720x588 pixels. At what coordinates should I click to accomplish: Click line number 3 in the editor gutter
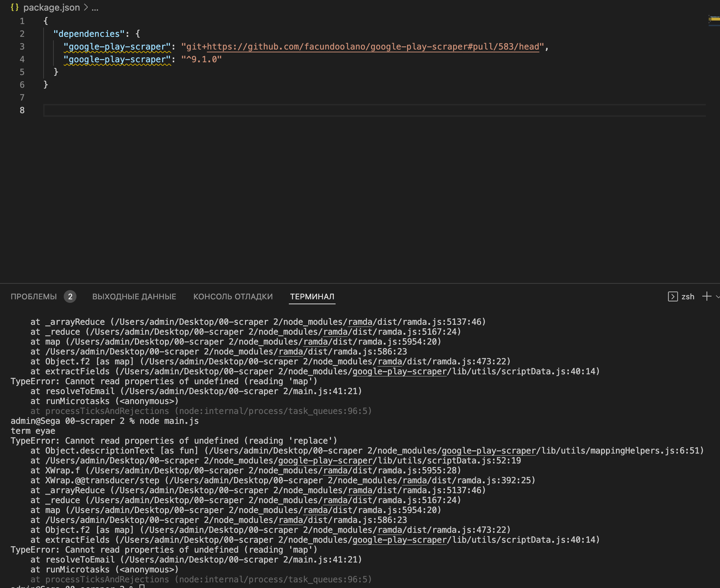22,46
